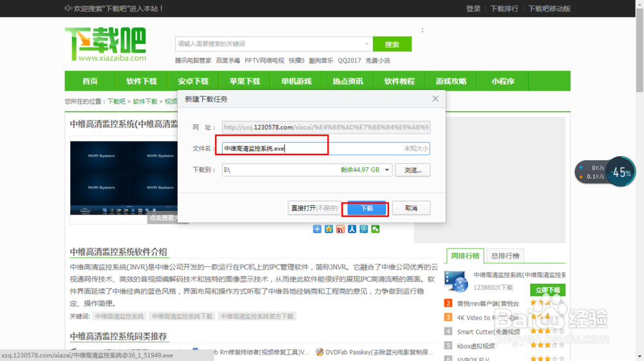The height and width of the screenshot is (361, 644).
Task: Click the DVDFab Passkey icon
Action: 319,352
